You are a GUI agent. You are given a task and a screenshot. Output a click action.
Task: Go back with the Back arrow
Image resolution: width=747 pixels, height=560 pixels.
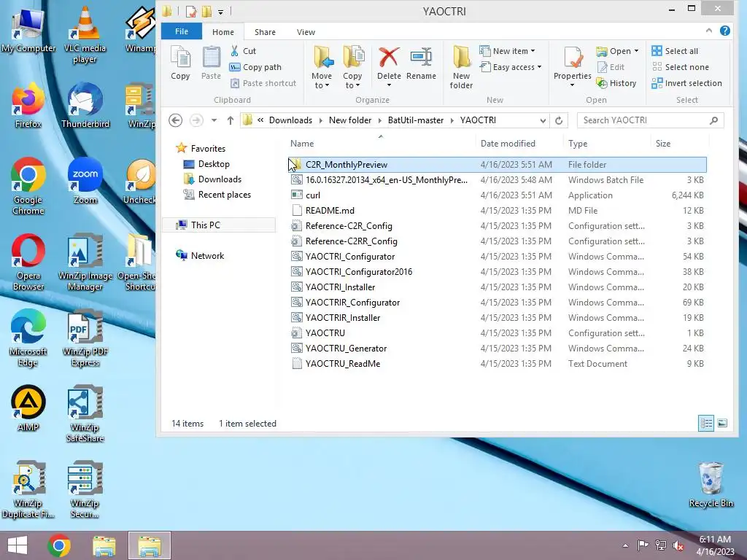click(x=175, y=120)
